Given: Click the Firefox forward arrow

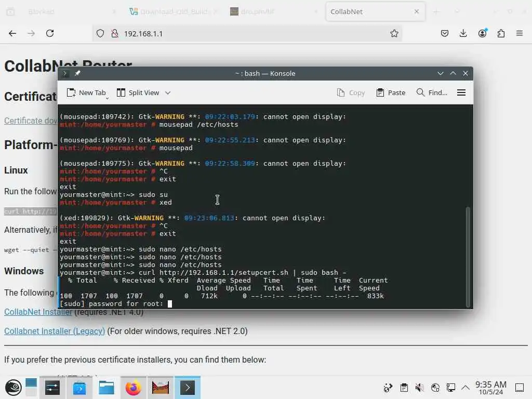Looking at the screenshot, I should point(31,33).
